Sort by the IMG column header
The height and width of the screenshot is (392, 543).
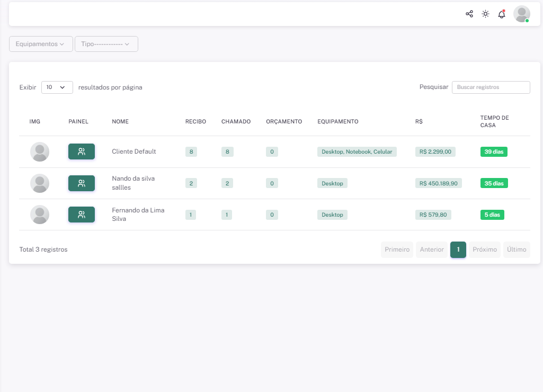[34, 121]
